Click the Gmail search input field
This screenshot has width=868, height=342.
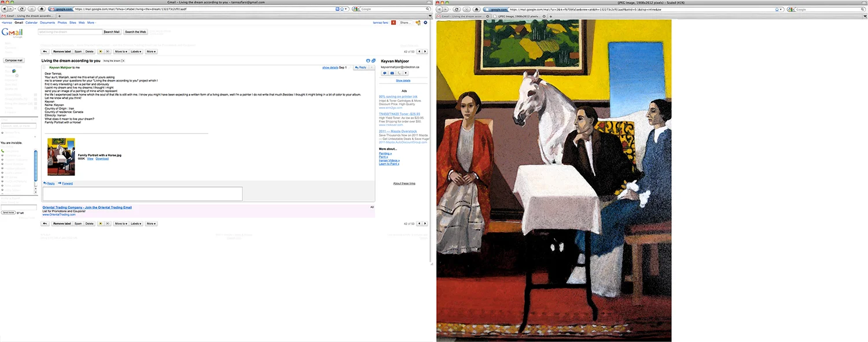70,32
